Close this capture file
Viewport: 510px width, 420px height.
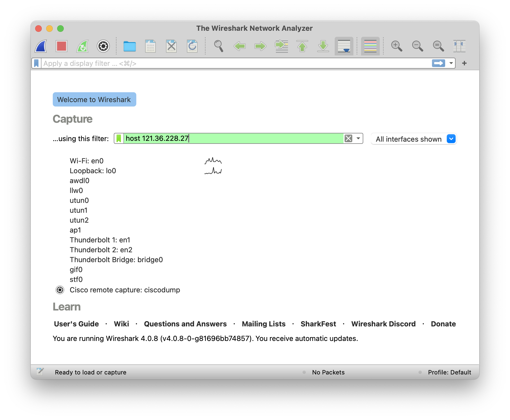171,46
